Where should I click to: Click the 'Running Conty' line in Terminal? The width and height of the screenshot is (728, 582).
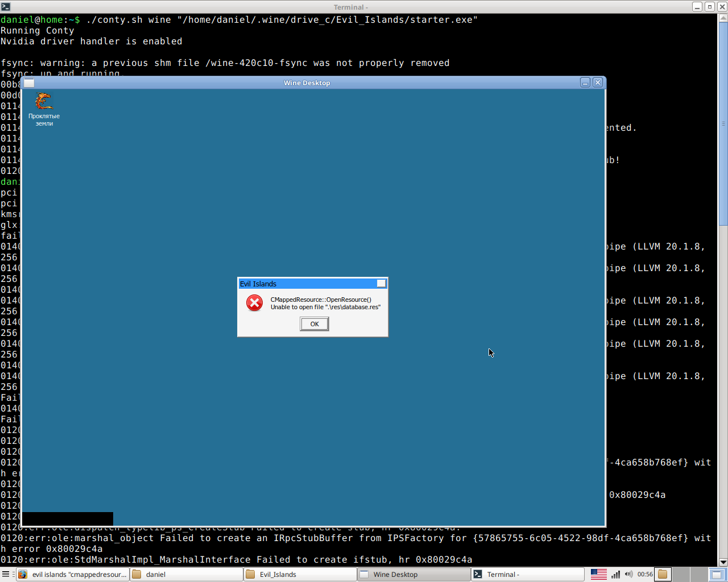point(38,31)
